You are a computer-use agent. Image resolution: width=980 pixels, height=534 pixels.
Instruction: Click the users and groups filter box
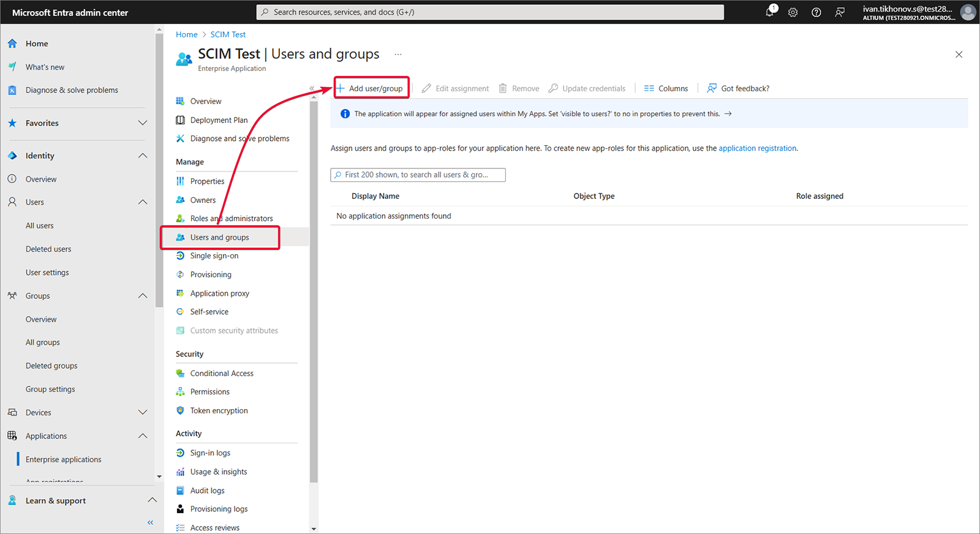pos(418,175)
